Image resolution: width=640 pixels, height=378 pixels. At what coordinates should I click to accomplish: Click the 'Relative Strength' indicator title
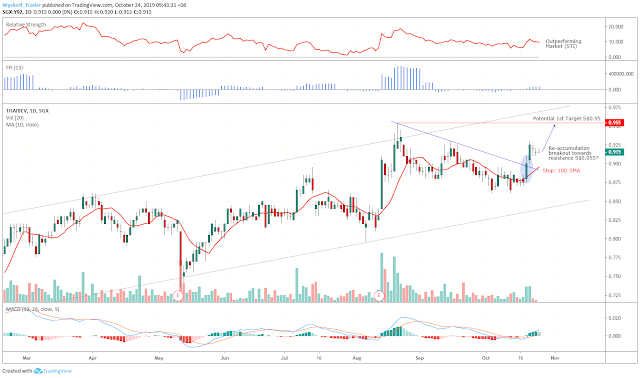[x=26, y=25]
